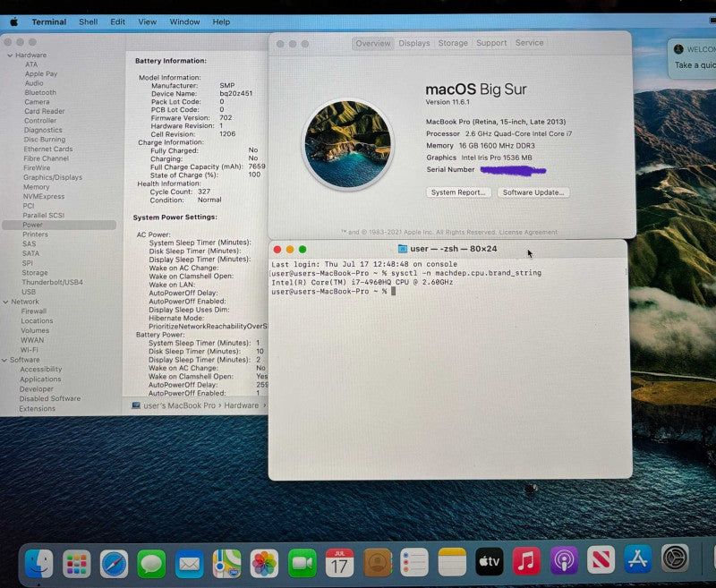
Task: Open System Preferences from the Dock
Action: [675, 558]
